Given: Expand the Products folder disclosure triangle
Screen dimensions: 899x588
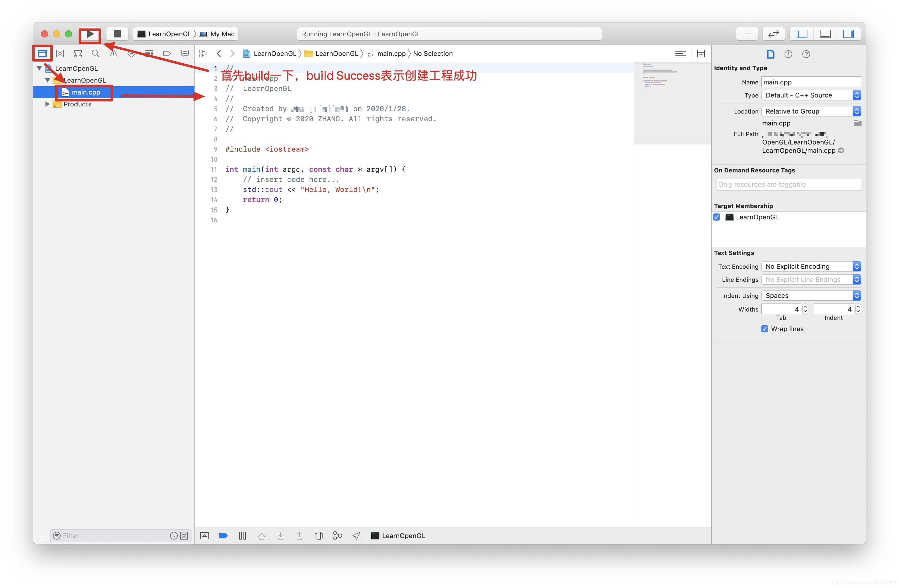Looking at the screenshot, I should pos(47,104).
